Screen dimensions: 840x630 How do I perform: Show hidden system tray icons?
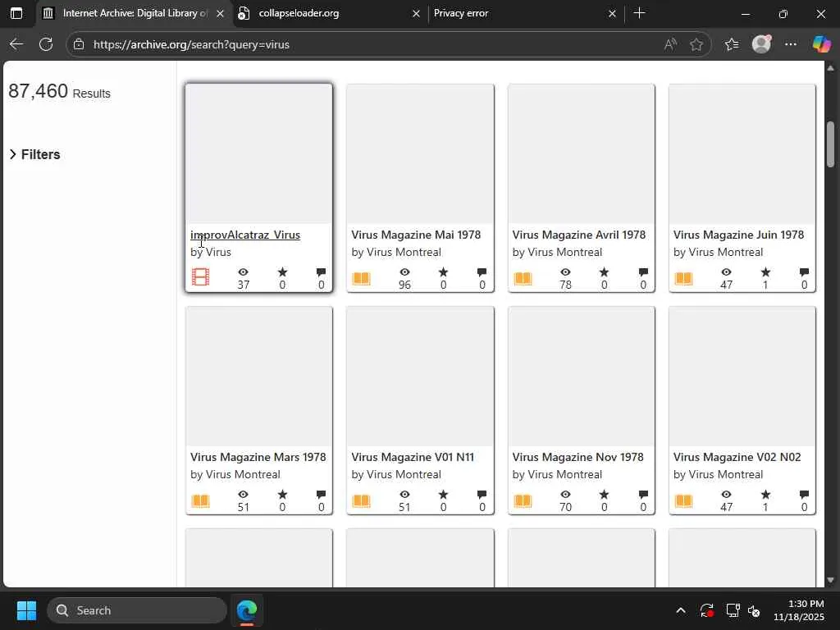point(680,610)
